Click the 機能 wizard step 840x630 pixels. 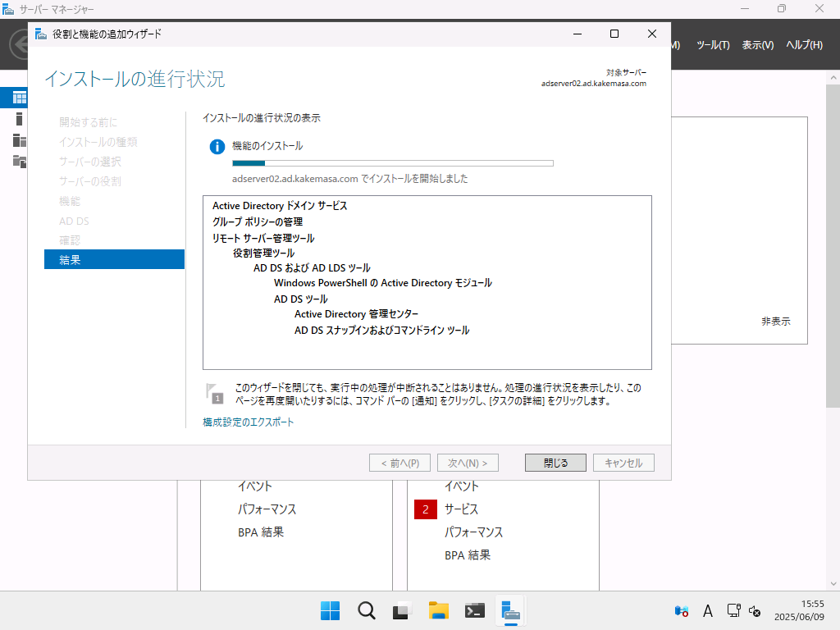click(x=70, y=202)
